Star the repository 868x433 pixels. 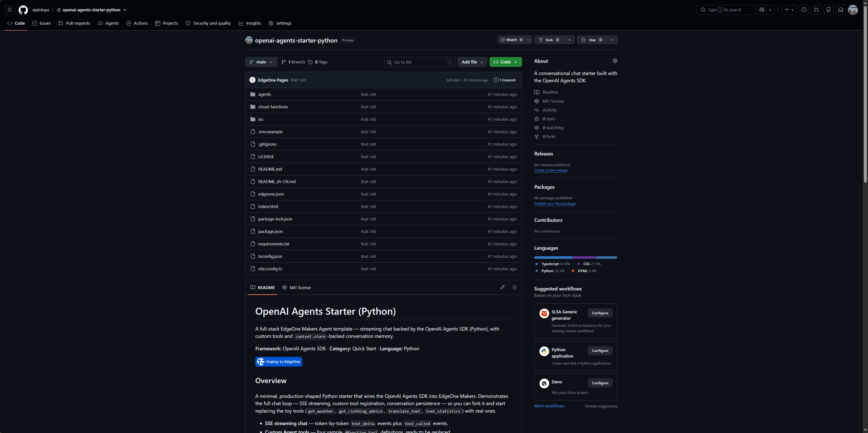[592, 40]
